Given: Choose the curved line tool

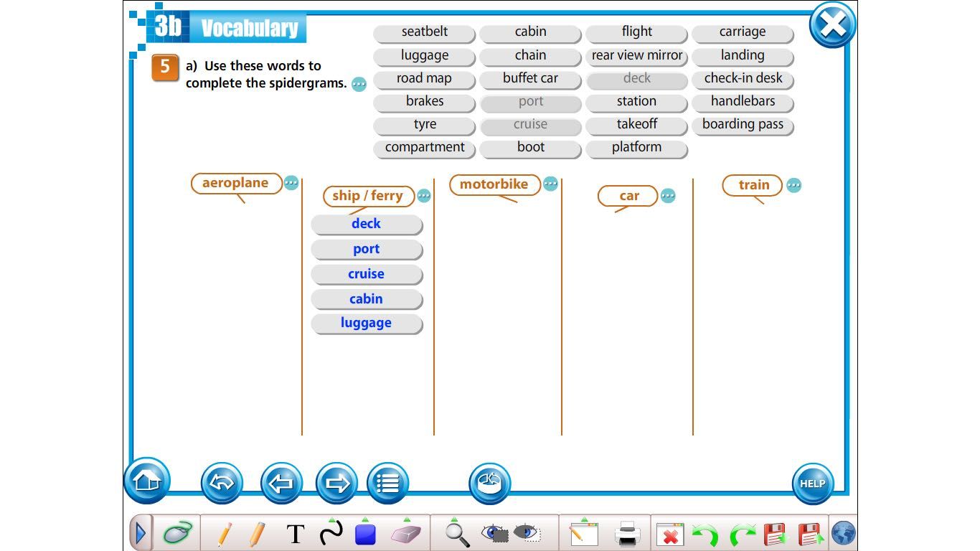Looking at the screenshot, I should pos(331,533).
